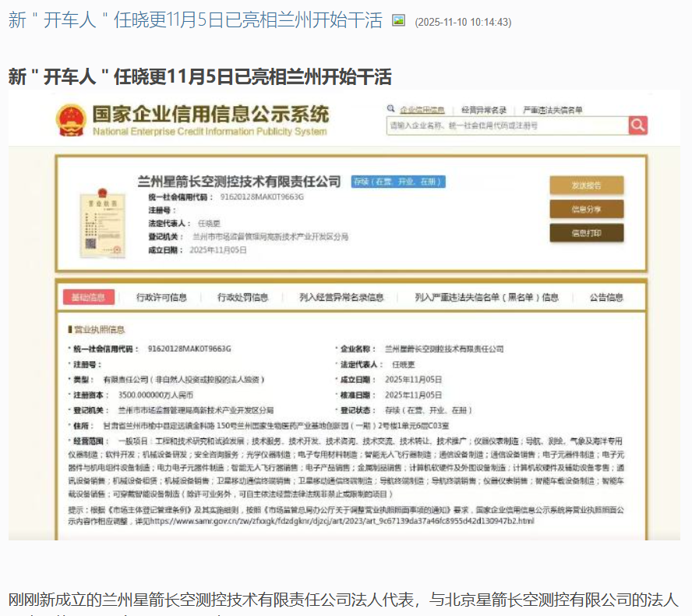The image size is (692, 616).
Task: Click the 发送报告 button
Action: 587,186
